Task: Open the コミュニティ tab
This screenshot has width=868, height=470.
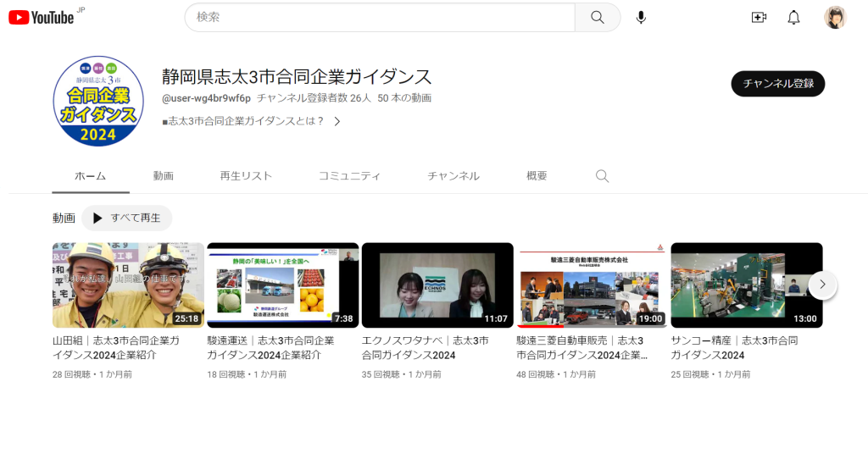Action: point(349,176)
